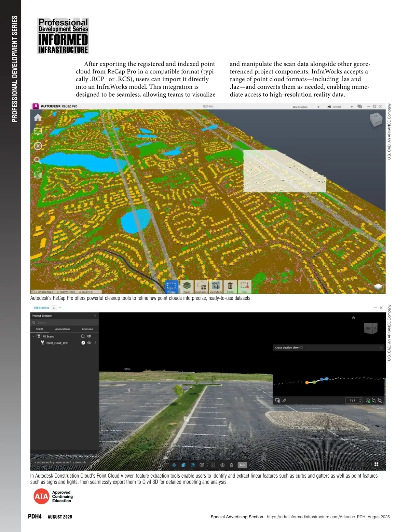Open the Old Scan.rcp version dropdown
This screenshot has width=410, height=532.
click(60, 308)
